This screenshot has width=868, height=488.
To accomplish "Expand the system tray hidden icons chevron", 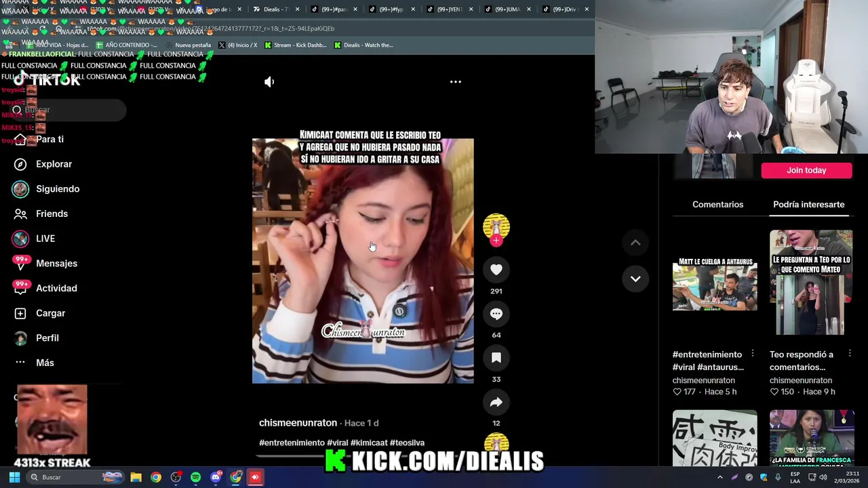I will [720, 477].
